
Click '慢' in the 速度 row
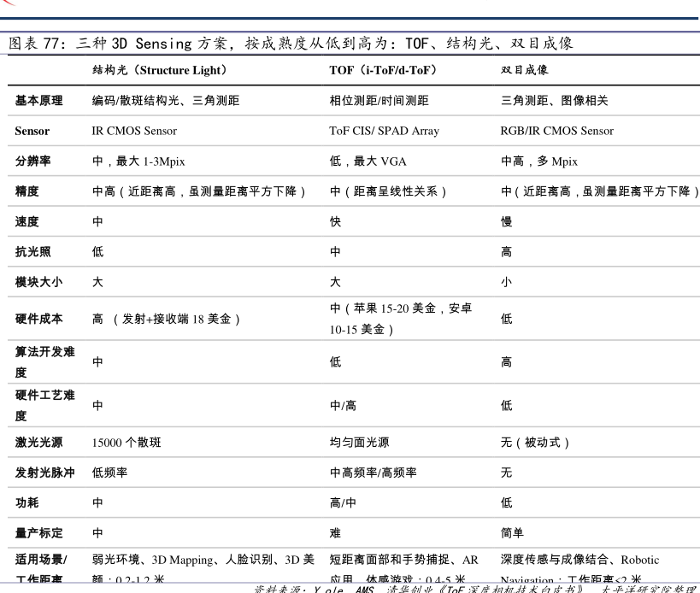(506, 221)
